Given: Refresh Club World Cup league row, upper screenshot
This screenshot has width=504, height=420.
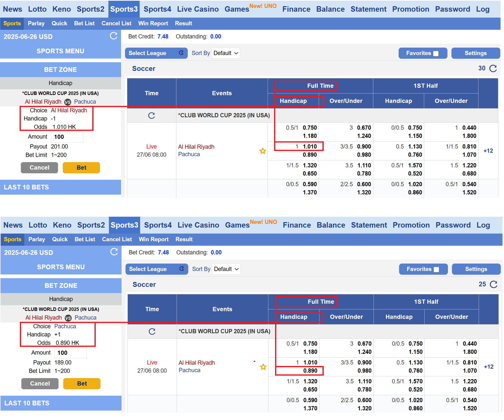Looking at the screenshot, I should click(152, 116).
